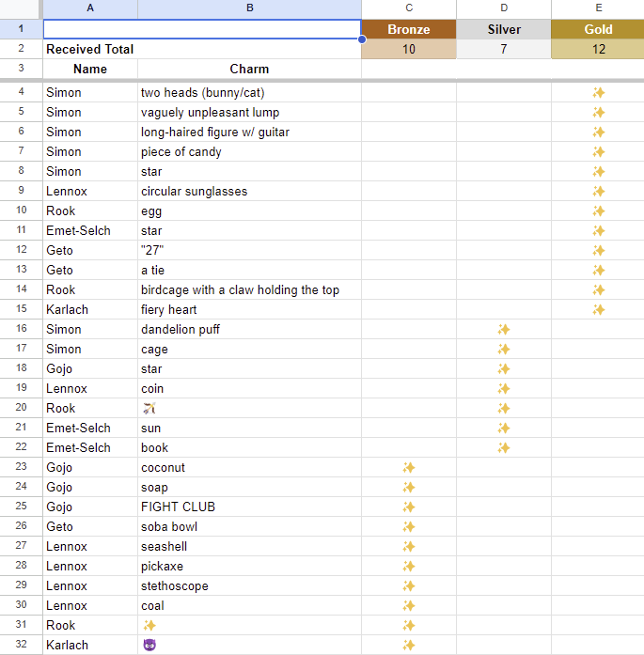The image size is (644, 655).
Task: Click the silver sparkle for 'dandelion puff'
Action: coord(504,330)
